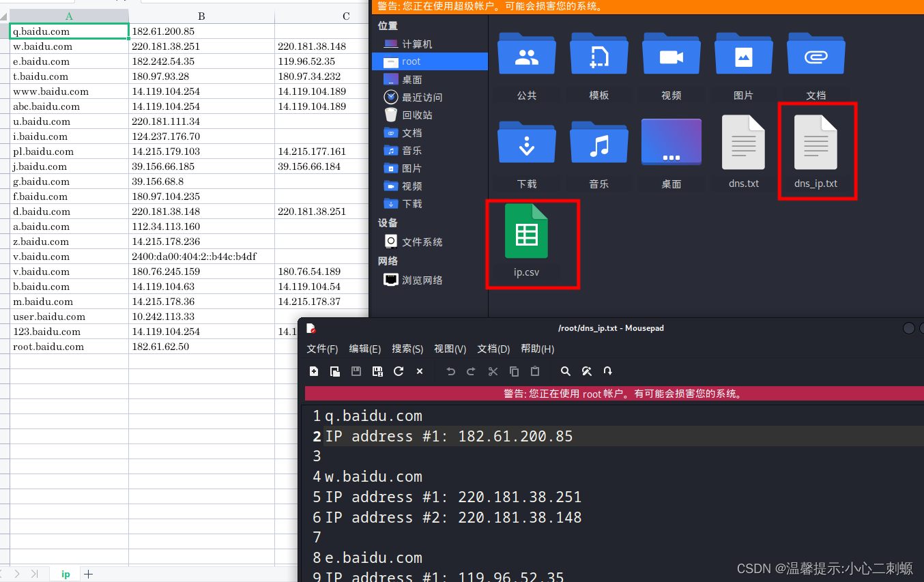Open 帮助(H) menu in Mousepad
Viewport: 924px width, 582px height.
click(x=538, y=349)
